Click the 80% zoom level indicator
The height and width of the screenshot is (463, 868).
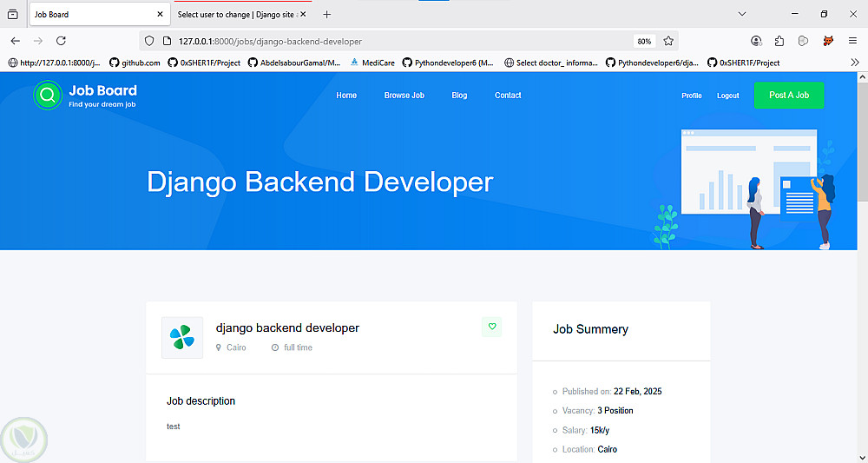click(644, 42)
